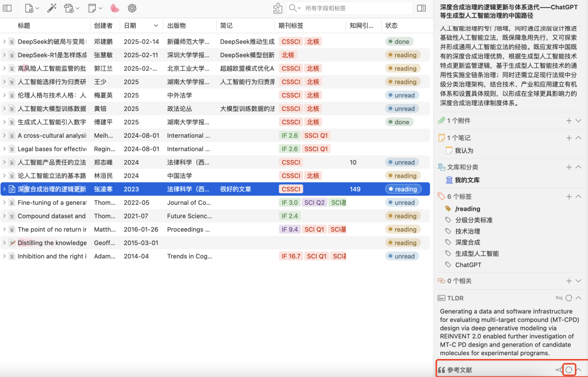Click the puzzle piece plugin icon
Image resolution: width=588 pixels, height=377 pixels.
click(278, 8)
